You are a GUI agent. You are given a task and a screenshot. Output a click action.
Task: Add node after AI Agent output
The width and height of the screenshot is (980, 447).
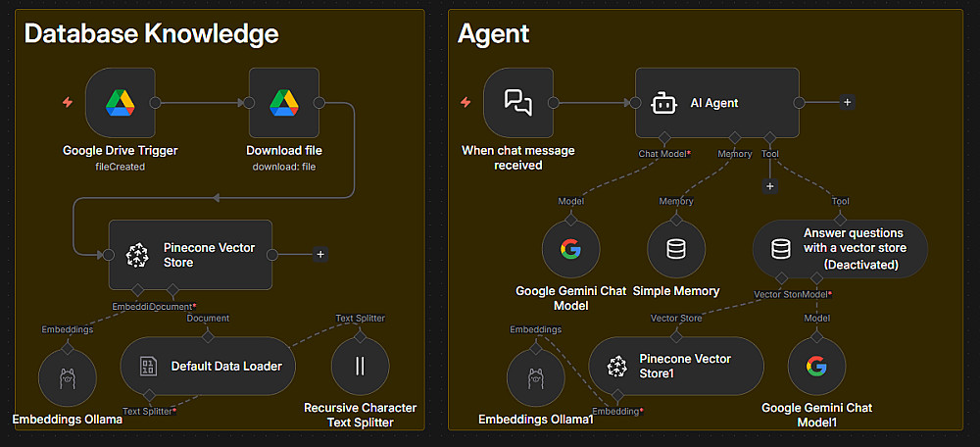tap(847, 103)
